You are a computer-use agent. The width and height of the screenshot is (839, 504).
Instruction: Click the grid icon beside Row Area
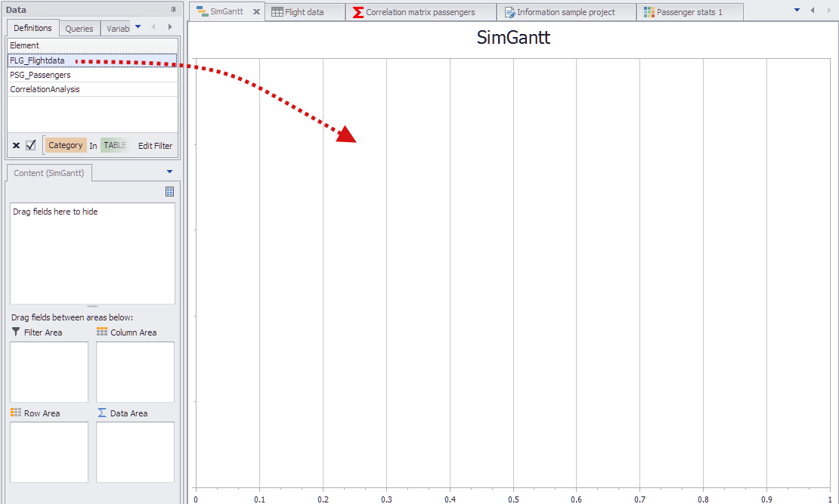[x=14, y=413]
